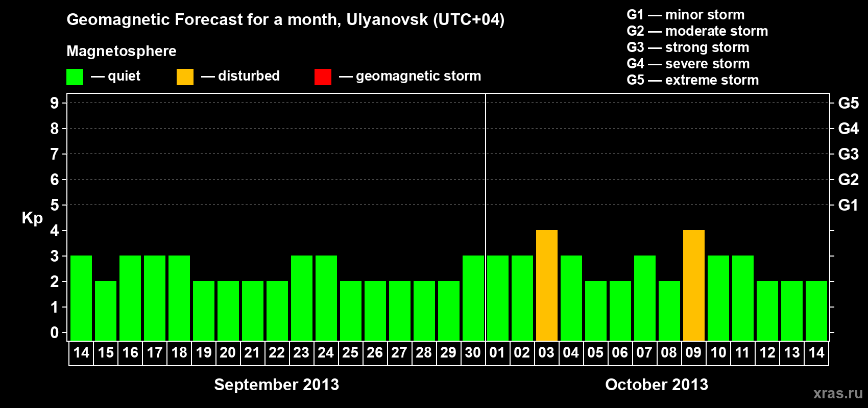868x408 pixels.
Task: Click the G3 storm level axis label
Action: tap(849, 154)
